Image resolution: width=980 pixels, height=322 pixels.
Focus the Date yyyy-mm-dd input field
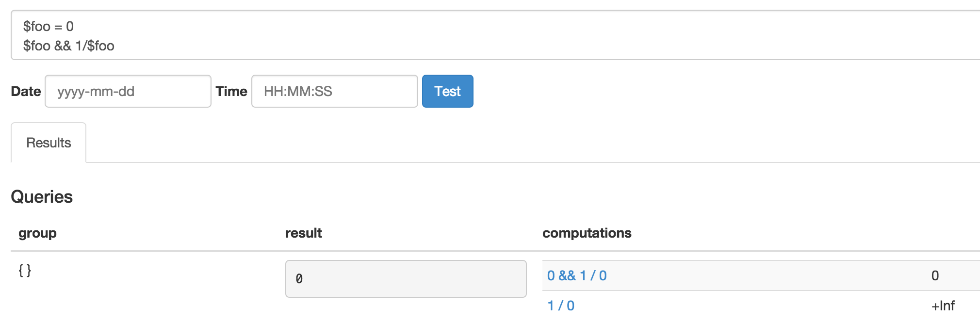(128, 91)
